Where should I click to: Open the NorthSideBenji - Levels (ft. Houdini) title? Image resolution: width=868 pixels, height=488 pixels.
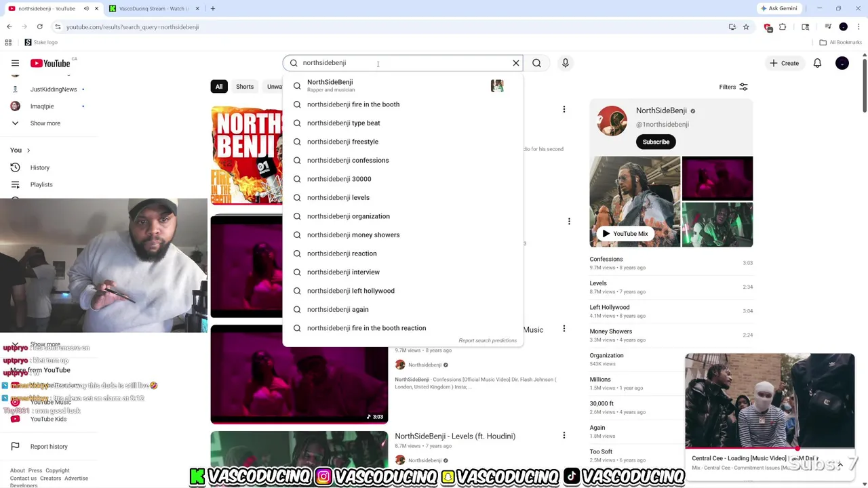click(455, 436)
